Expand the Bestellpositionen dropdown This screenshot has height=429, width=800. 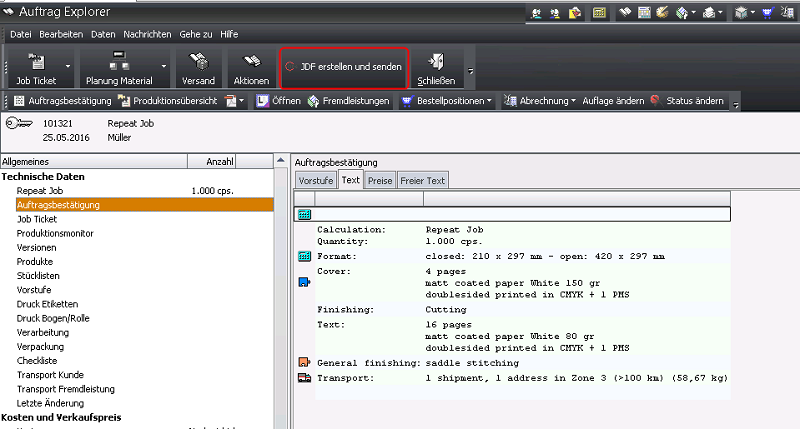[x=488, y=101]
